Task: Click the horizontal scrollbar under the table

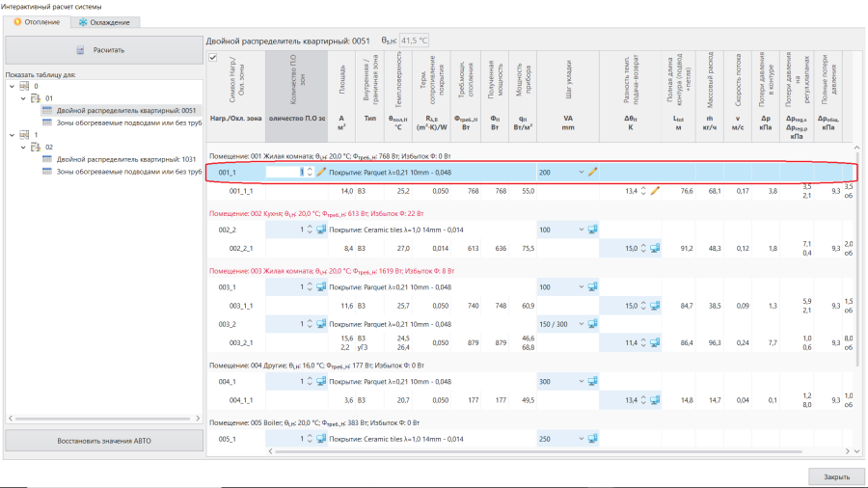Action: point(538,451)
